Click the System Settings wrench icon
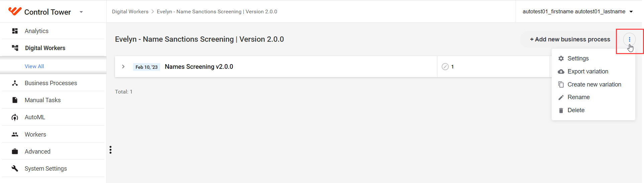This screenshot has width=644, height=183. pyautogui.click(x=15, y=168)
